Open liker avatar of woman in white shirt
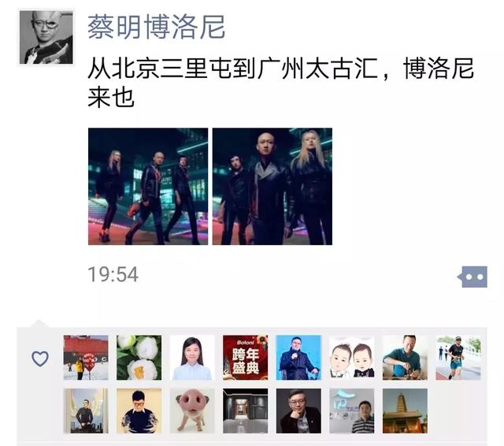Viewport: 504px width, 446px height. [192, 358]
